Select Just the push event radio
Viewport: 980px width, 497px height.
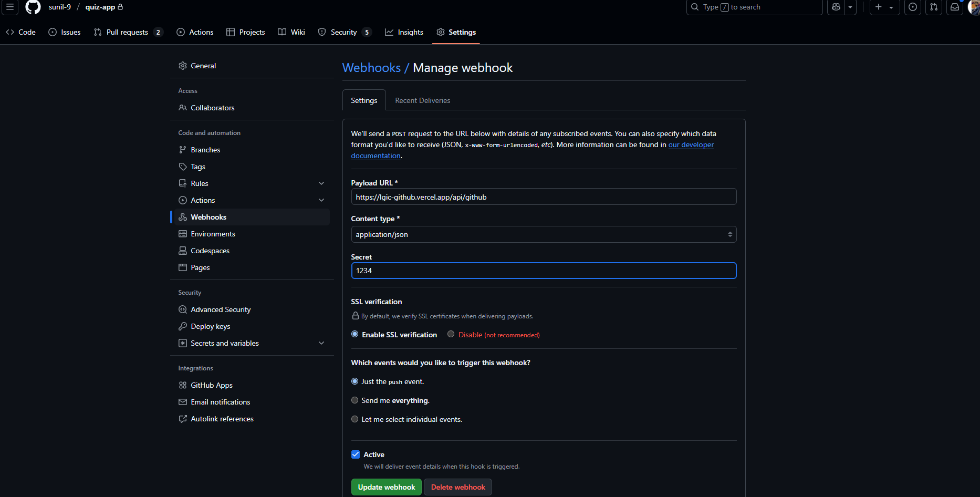pyautogui.click(x=355, y=381)
